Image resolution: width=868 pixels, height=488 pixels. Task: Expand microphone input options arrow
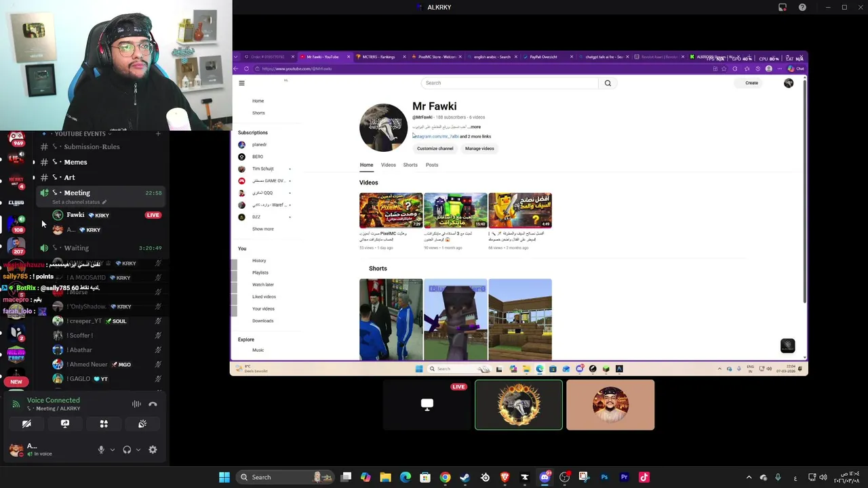(x=113, y=449)
